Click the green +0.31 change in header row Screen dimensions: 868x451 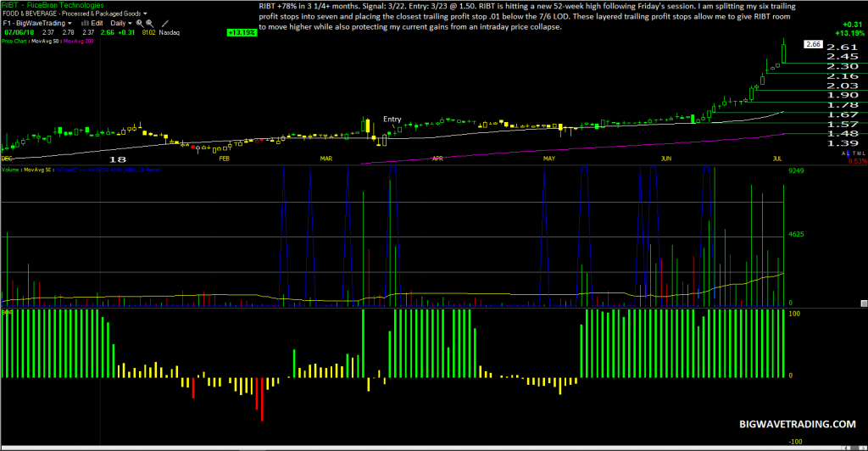(126, 32)
